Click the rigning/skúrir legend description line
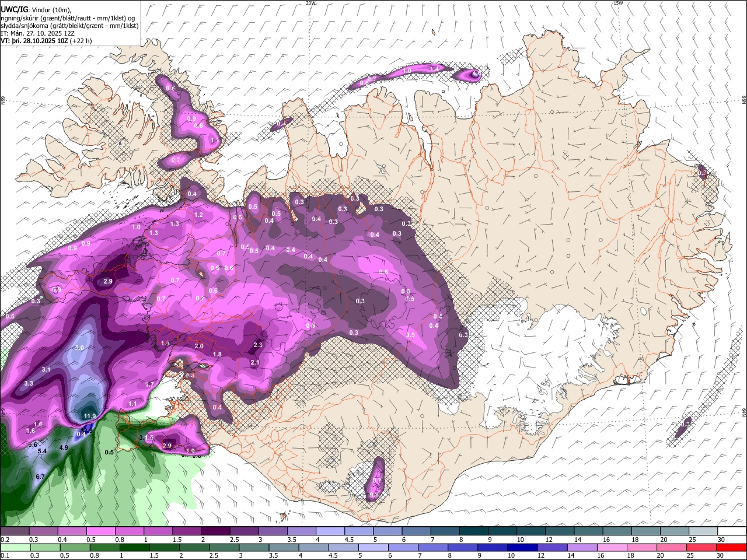 [68, 18]
